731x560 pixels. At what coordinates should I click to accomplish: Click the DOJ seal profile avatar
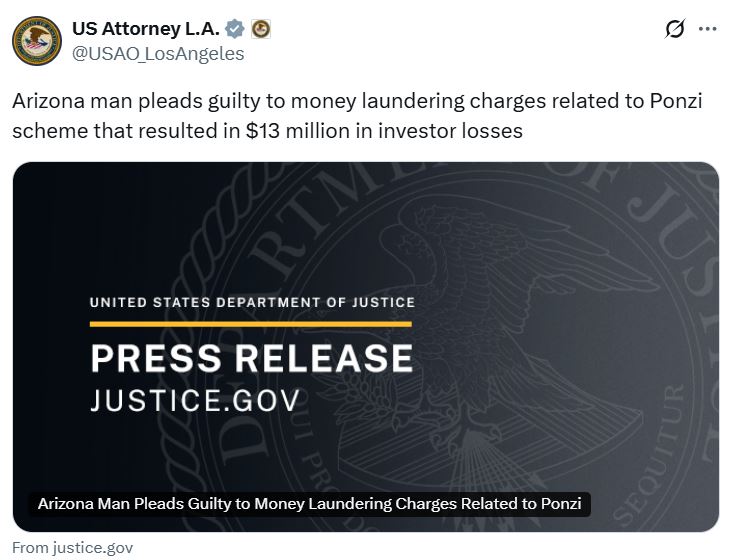(37, 41)
